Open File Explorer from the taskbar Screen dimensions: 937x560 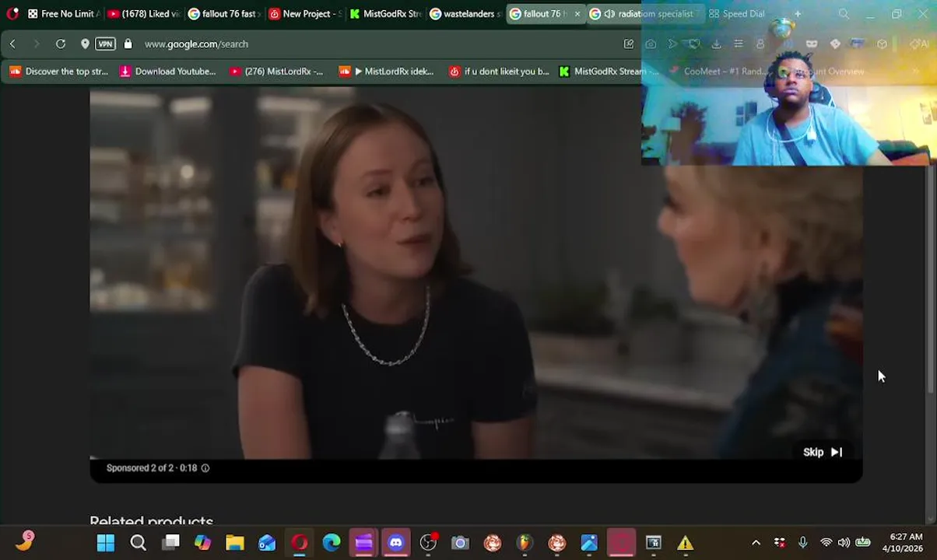pos(235,543)
